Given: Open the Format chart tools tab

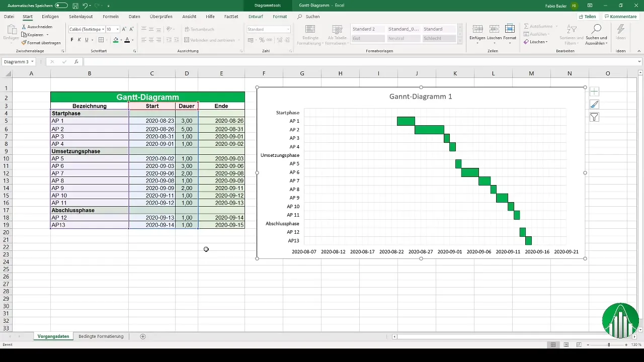Looking at the screenshot, I should click(x=280, y=17).
